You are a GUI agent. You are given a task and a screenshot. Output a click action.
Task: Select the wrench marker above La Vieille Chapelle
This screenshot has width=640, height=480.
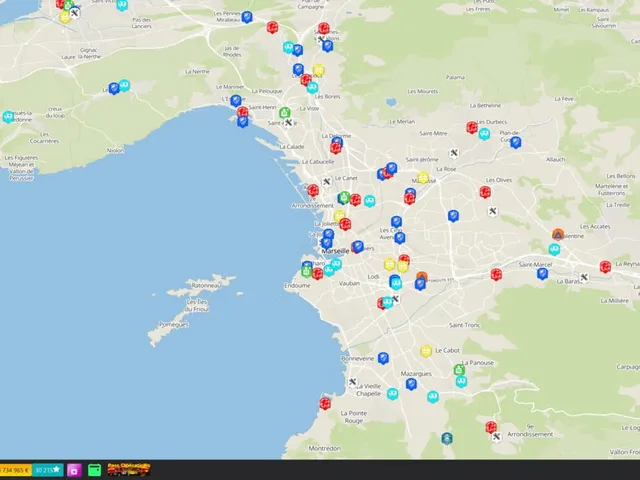(353, 382)
